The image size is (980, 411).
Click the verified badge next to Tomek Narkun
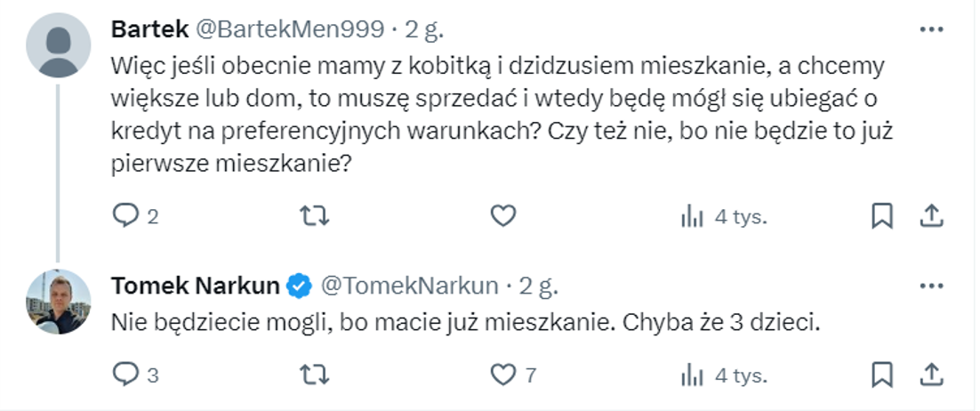click(x=300, y=286)
